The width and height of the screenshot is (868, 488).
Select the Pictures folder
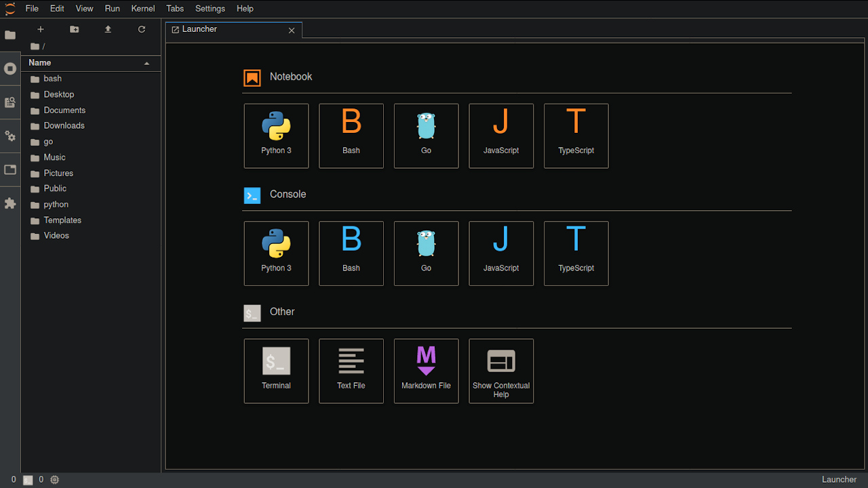pyautogui.click(x=91, y=173)
